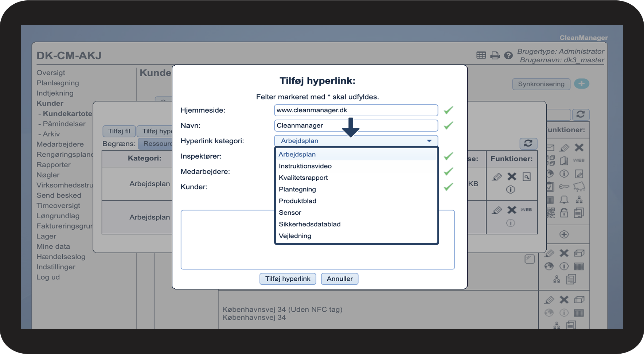
Task: Delete the file row showing KB size
Action: pyautogui.click(x=512, y=176)
